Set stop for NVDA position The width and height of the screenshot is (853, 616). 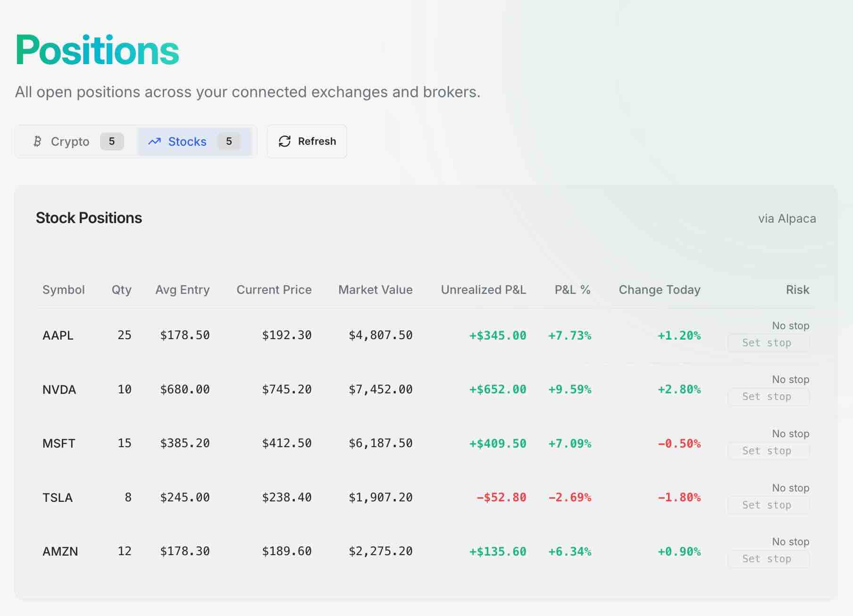pos(769,397)
